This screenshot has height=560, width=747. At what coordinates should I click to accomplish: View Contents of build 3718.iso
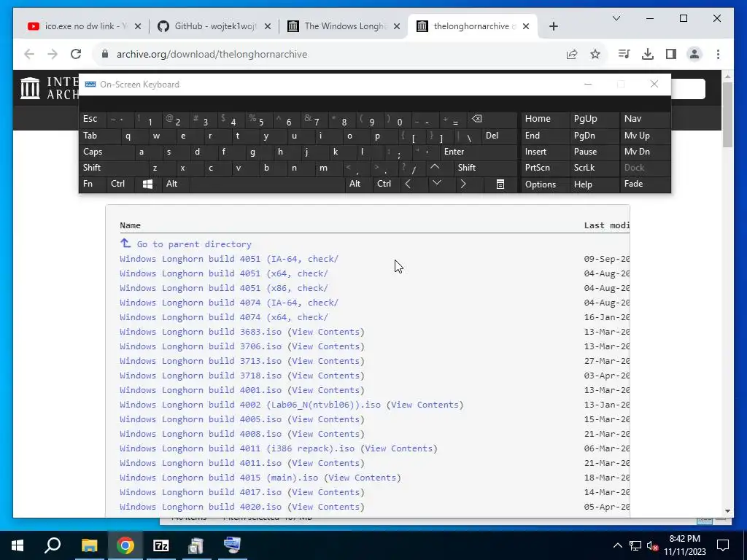pos(326,376)
